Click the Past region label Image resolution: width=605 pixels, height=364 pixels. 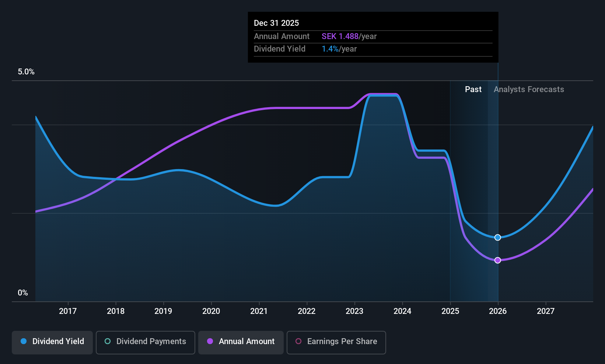473,90
